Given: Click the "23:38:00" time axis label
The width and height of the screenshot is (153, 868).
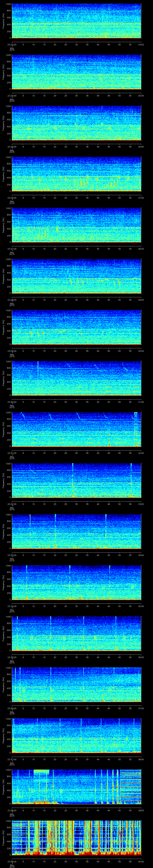Looking at the screenshot, I should [x=12, y=810].
